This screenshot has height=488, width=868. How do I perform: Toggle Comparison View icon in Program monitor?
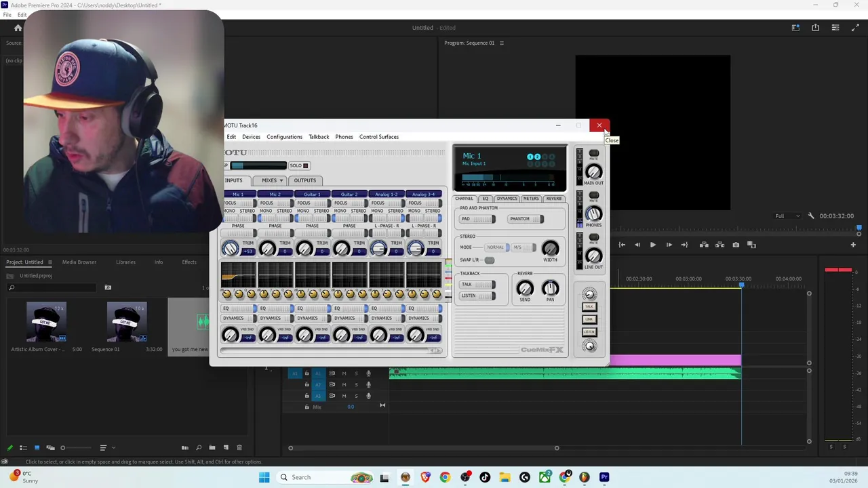[751, 245]
